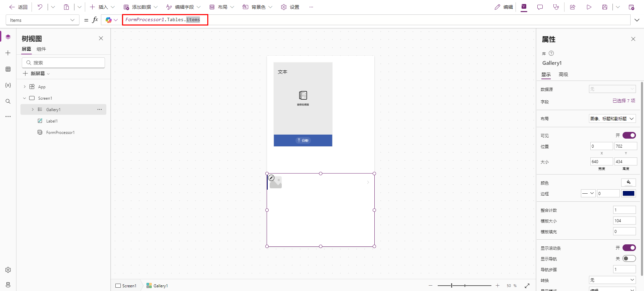Click the fit-to-window expand icon
This screenshot has width=644, height=291.
click(x=527, y=286)
